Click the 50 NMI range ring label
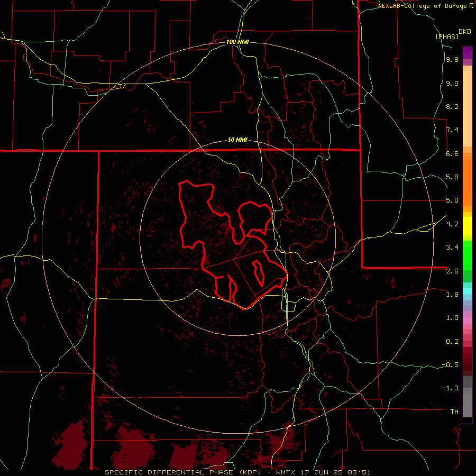Image resolution: width=476 pixels, height=476 pixels. [x=237, y=140]
